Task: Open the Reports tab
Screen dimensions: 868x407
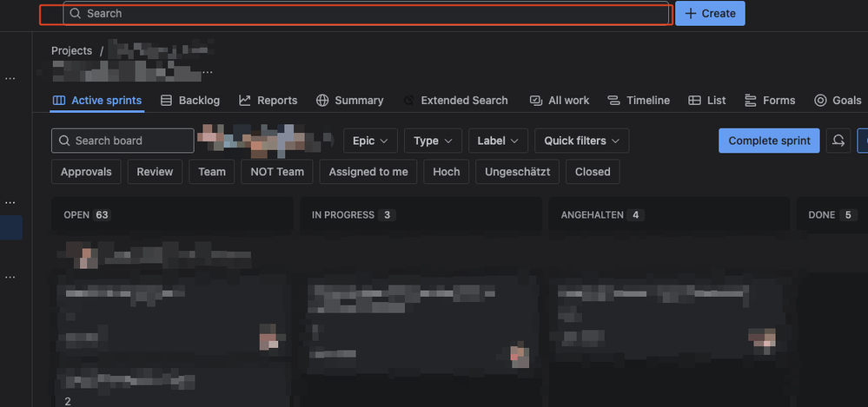Action: (x=268, y=100)
